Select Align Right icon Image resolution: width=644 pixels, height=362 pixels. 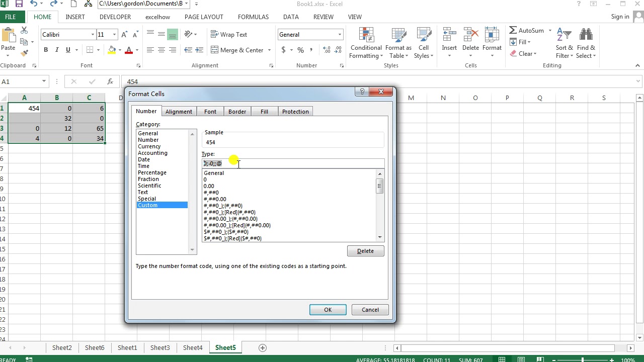[x=173, y=50]
